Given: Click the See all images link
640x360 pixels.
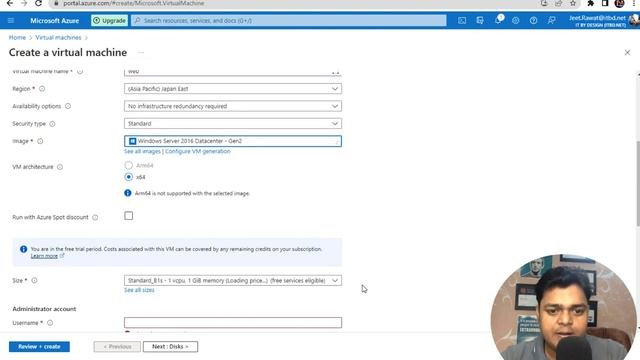Looking at the screenshot, I should click(x=142, y=151).
